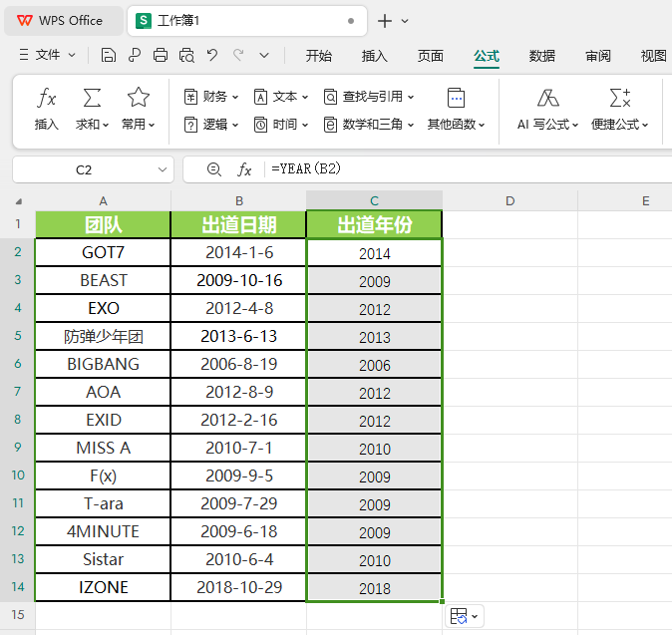Click cell containing BEAST
The width and height of the screenshot is (672, 635).
[x=103, y=280]
